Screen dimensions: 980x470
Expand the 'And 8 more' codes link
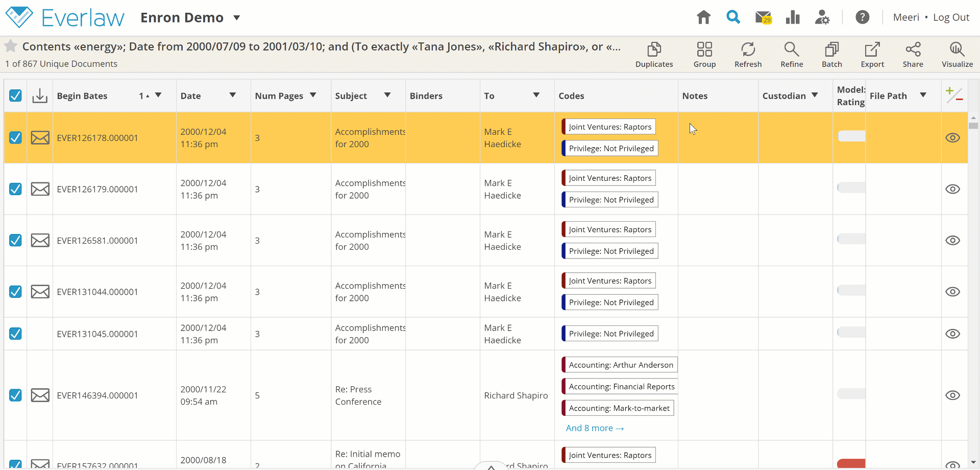(595, 428)
